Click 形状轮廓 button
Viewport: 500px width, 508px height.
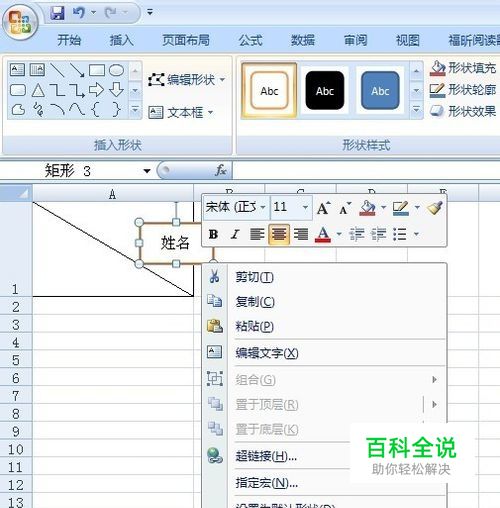pyautogui.click(x=463, y=90)
